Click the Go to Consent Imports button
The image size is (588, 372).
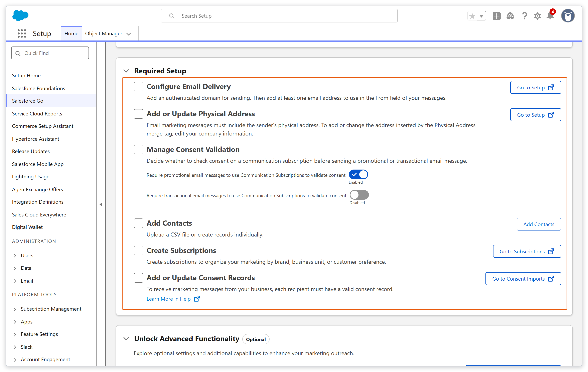tap(523, 279)
